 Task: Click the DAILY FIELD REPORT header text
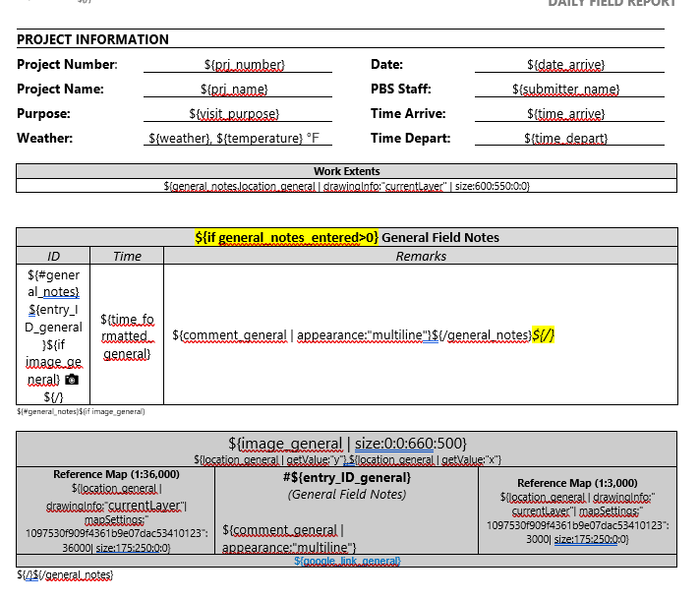coord(612,3)
